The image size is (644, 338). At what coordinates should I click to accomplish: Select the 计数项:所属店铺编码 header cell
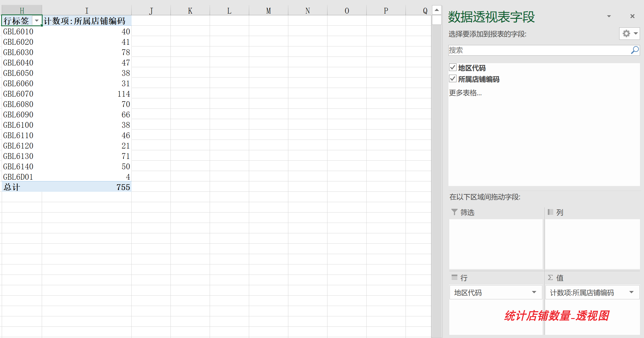coord(87,21)
